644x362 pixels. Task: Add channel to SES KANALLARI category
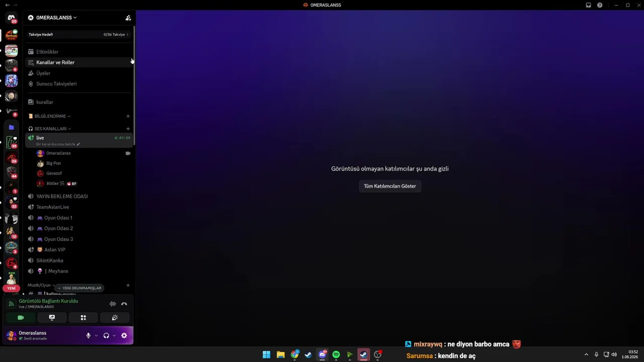[x=128, y=129]
